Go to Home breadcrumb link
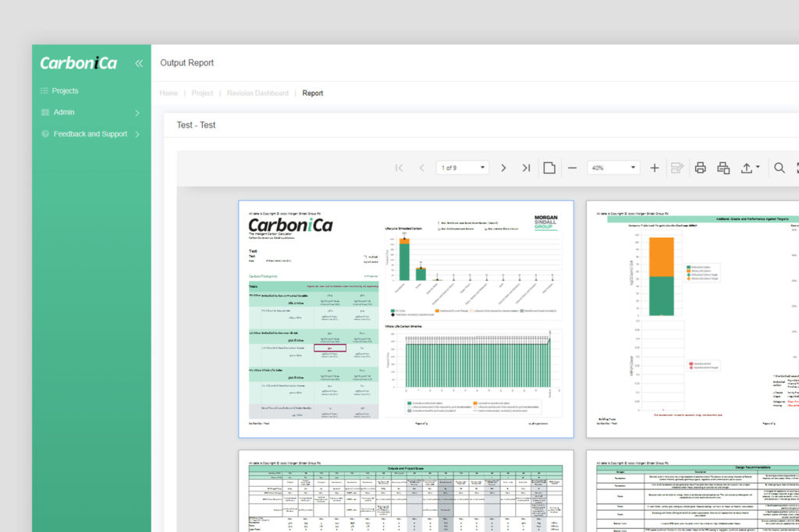The image size is (799, 532). pyautogui.click(x=169, y=94)
